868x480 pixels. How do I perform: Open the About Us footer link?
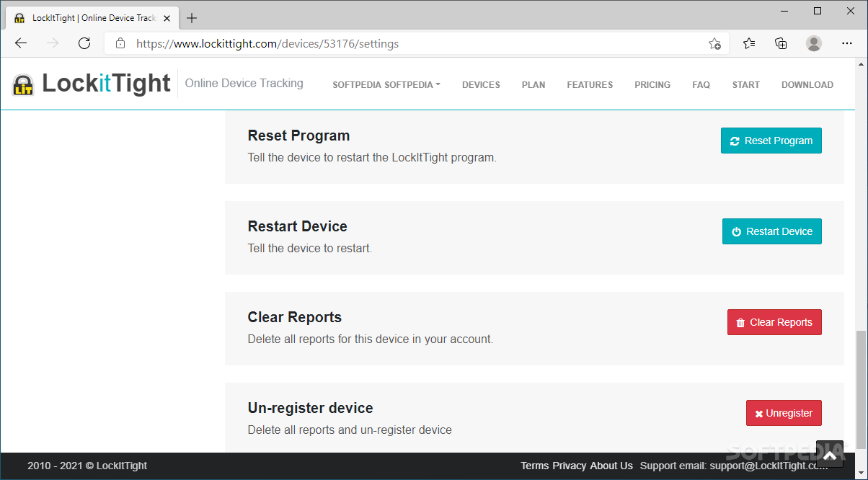click(x=611, y=466)
